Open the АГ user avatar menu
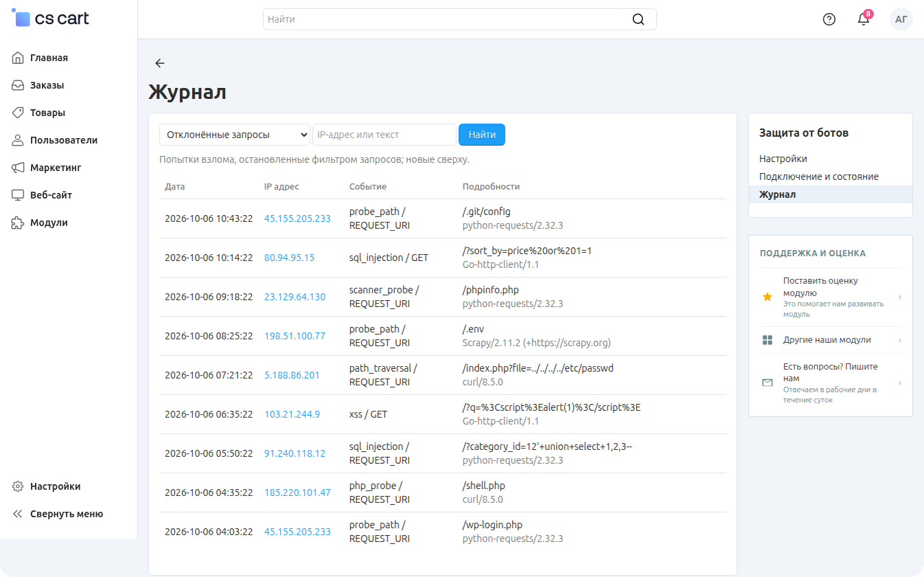Viewport: 924px width, 577px height. coord(901,19)
